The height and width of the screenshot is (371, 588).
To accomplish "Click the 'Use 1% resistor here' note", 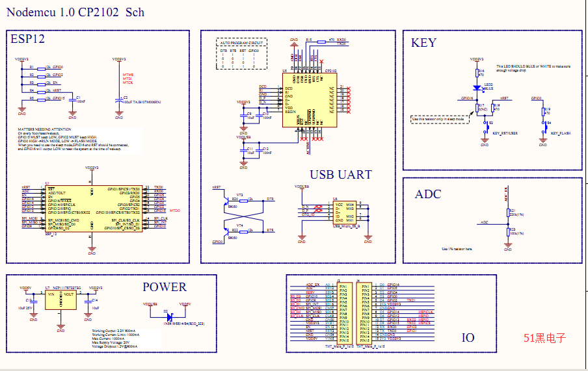I will coord(457,249).
